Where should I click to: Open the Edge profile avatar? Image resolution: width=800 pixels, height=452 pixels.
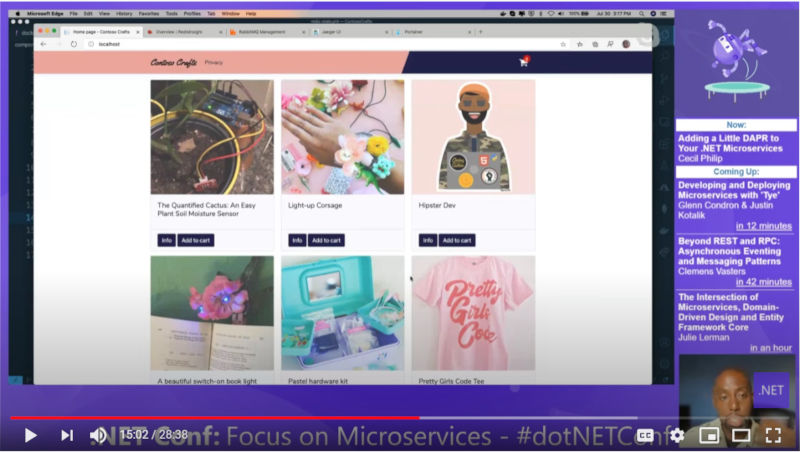(626, 44)
